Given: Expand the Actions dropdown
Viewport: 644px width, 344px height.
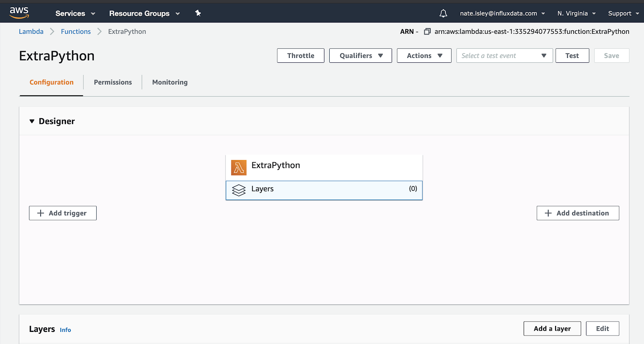Looking at the screenshot, I should tap(424, 56).
